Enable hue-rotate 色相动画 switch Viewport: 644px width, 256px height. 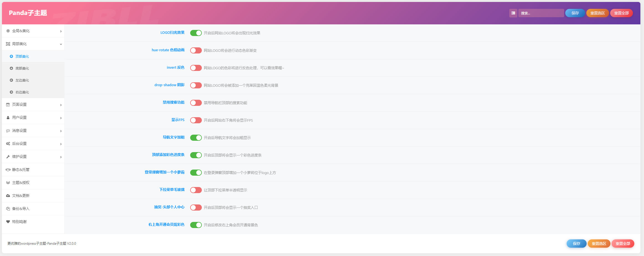[x=196, y=50]
